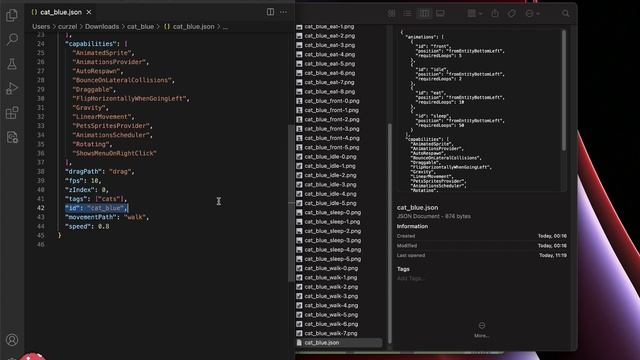Select cat_blue_eat-8.png in Finder
The height and width of the screenshot is (360, 640).
[329, 91]
